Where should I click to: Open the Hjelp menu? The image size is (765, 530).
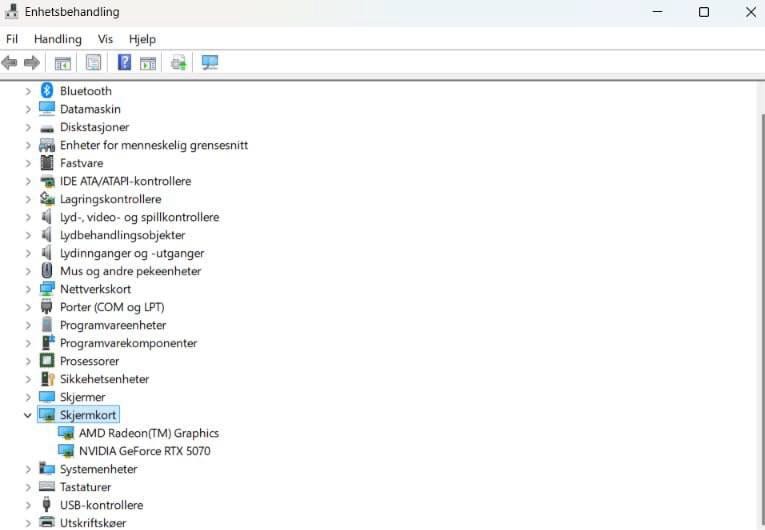[142, 39]
